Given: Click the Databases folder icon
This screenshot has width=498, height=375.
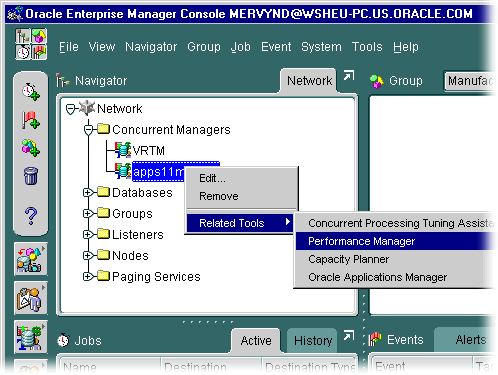Looking at the screenshot, I should coord(104,192).
